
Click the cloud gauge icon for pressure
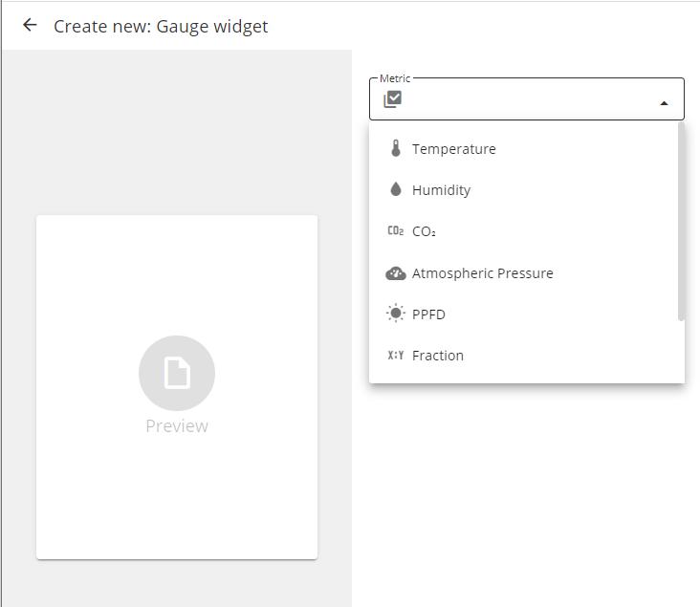(x=396, y=273)
